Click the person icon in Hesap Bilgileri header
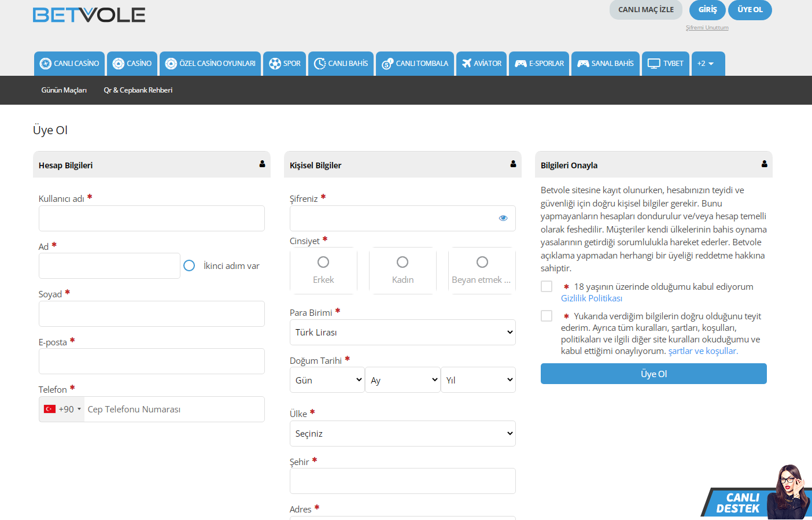The height and width of the screenshot is (520, 812). pos(262,164)
